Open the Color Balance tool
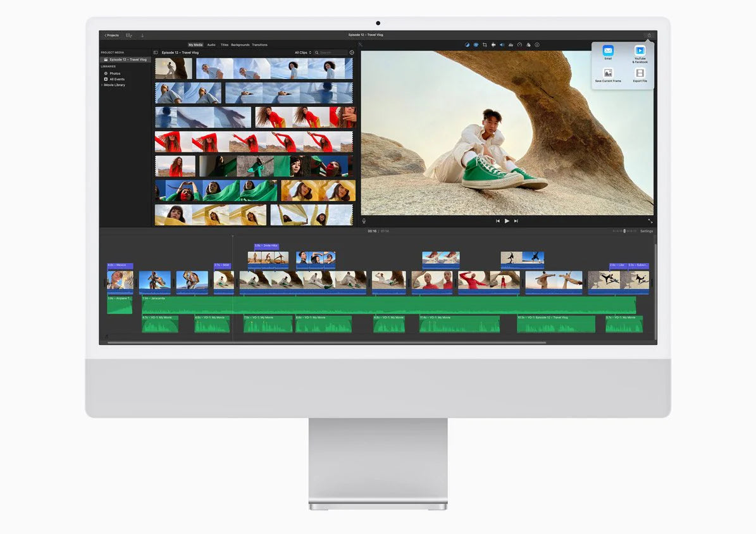Screen dimensions: 756x534 pyautogui.click(x=467, y=45)
